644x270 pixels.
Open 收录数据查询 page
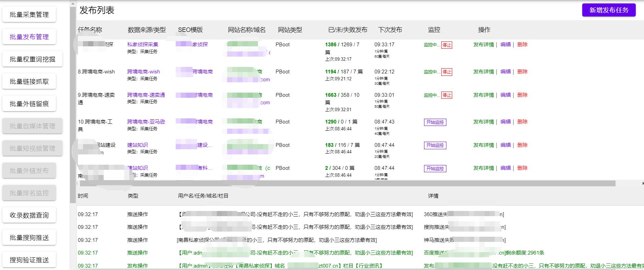[x=29, y=215]
